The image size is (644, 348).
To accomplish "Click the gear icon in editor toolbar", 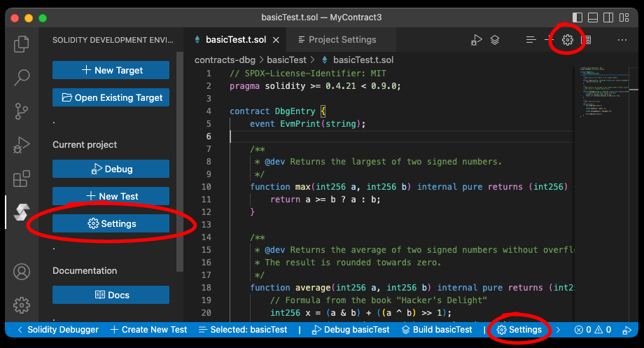I will click(x=568, y=40).
